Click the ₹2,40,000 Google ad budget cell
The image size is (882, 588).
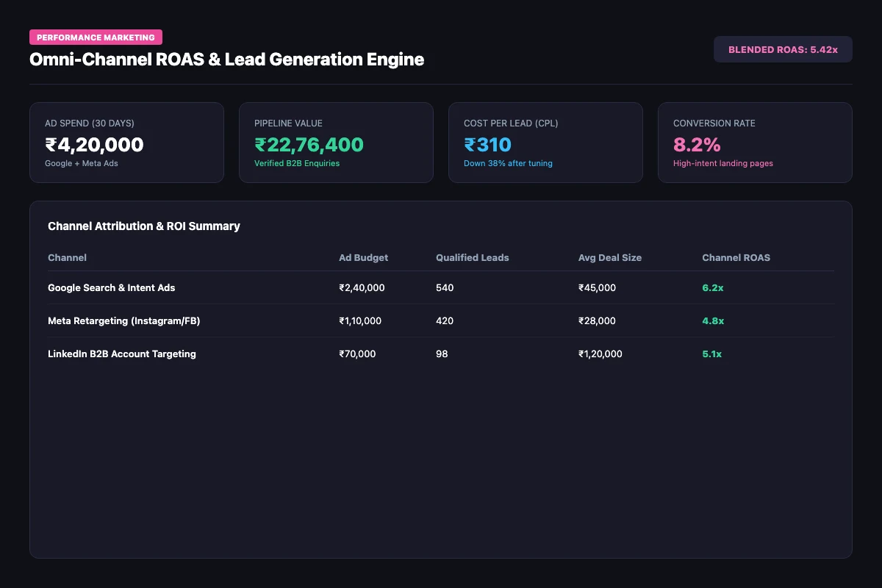pyautogui.click(x=362, y=287)
